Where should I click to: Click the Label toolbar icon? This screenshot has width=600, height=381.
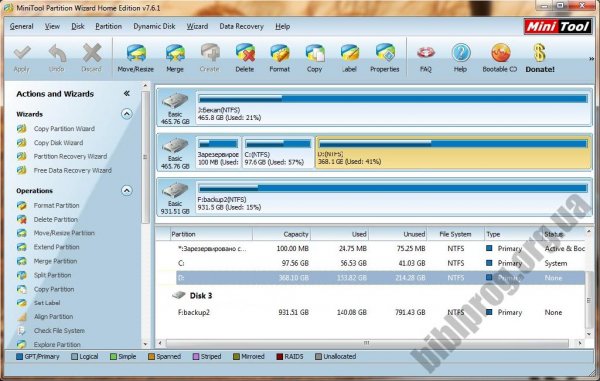349,53
